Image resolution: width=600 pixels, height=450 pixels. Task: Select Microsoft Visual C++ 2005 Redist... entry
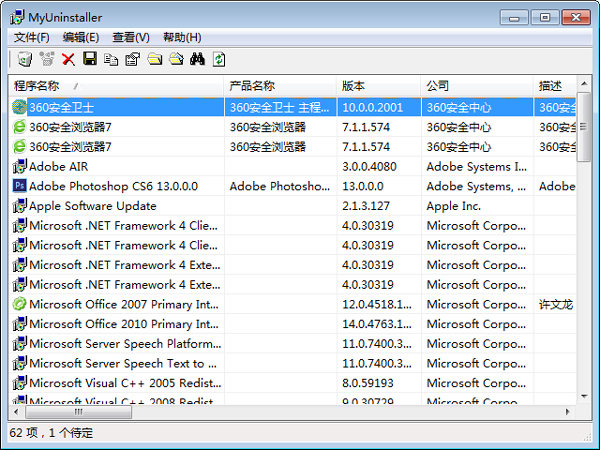(125, 383)
